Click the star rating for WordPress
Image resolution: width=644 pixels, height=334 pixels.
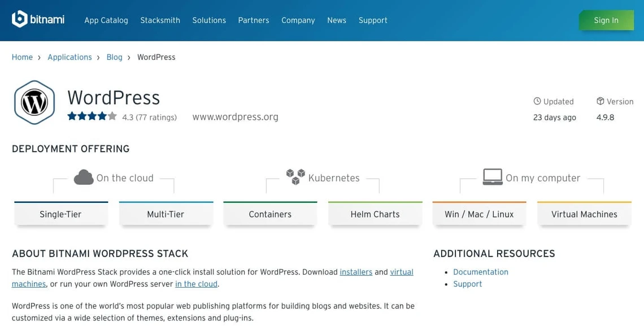click(x=92, y=116)
